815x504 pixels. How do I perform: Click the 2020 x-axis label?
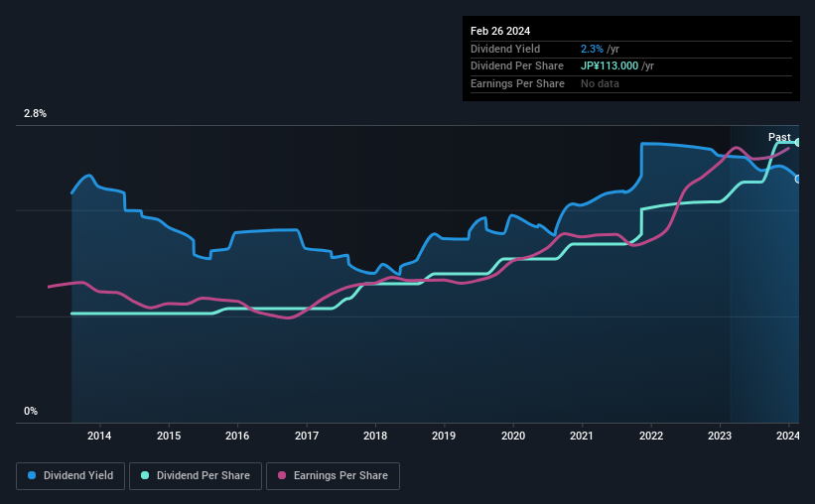coord(513,436)
